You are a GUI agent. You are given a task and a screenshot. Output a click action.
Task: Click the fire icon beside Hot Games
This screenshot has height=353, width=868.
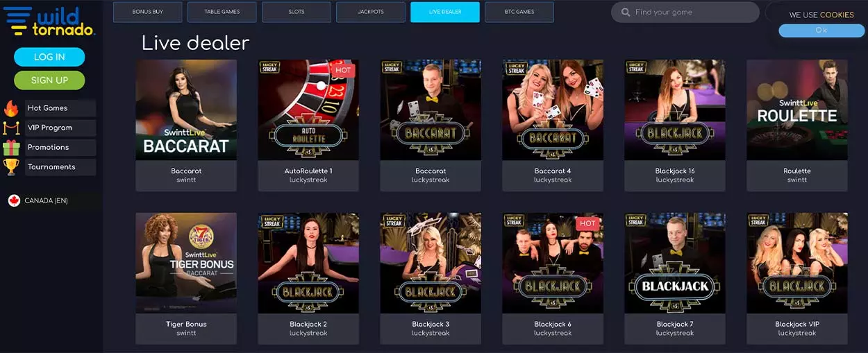click(x=11, y=108)
